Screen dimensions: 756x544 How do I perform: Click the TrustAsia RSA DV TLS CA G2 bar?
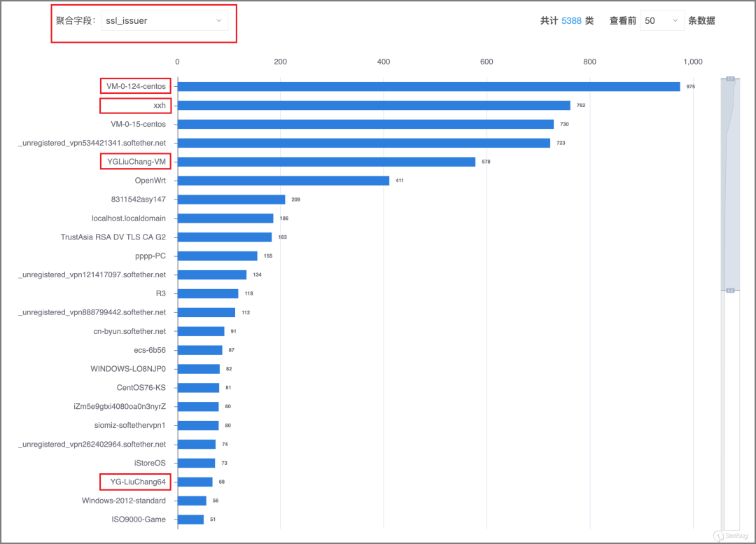[x=224, y=237]
